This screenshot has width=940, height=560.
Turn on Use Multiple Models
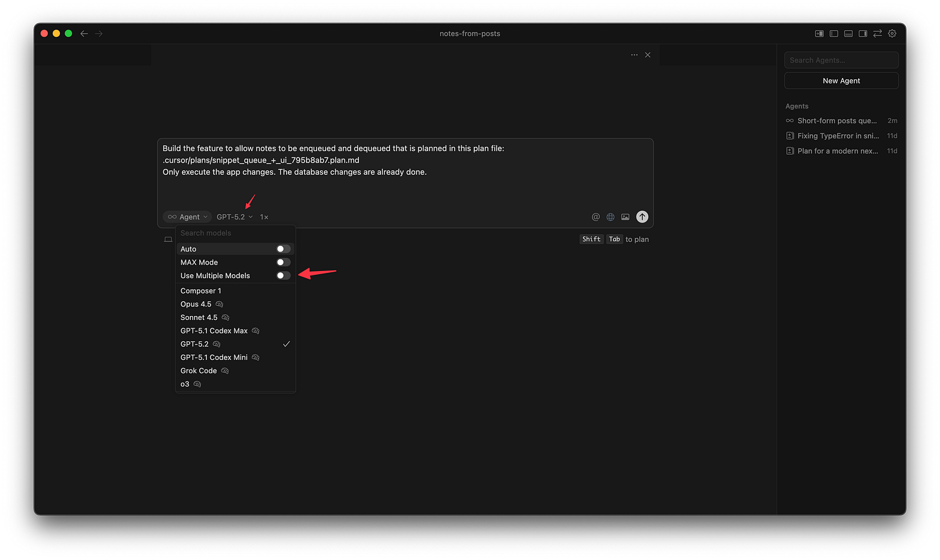click(282, 275)
